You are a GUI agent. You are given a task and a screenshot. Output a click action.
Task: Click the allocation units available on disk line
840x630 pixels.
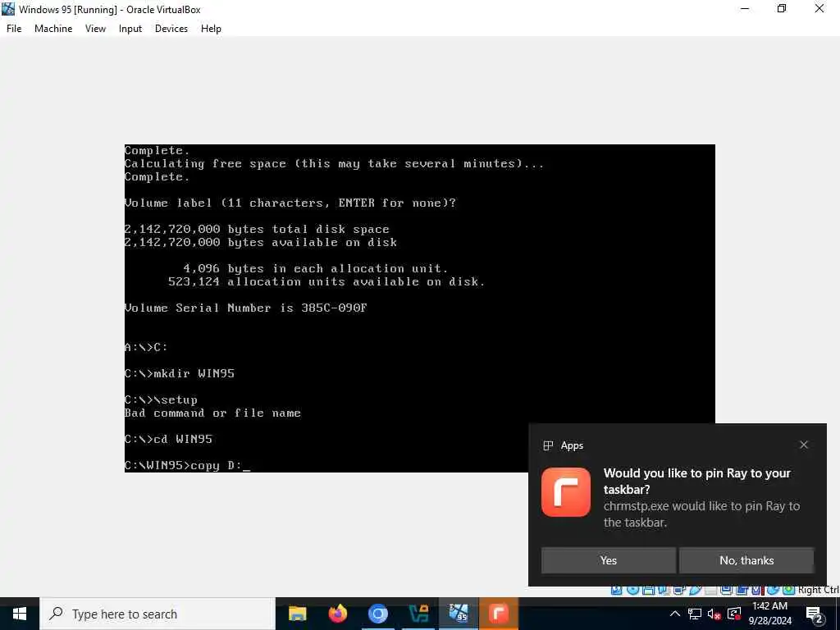tap(326, 282)
